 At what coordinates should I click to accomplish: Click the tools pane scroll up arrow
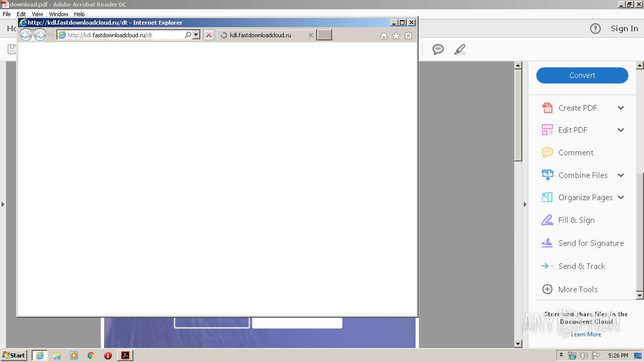tap(640, 65)
